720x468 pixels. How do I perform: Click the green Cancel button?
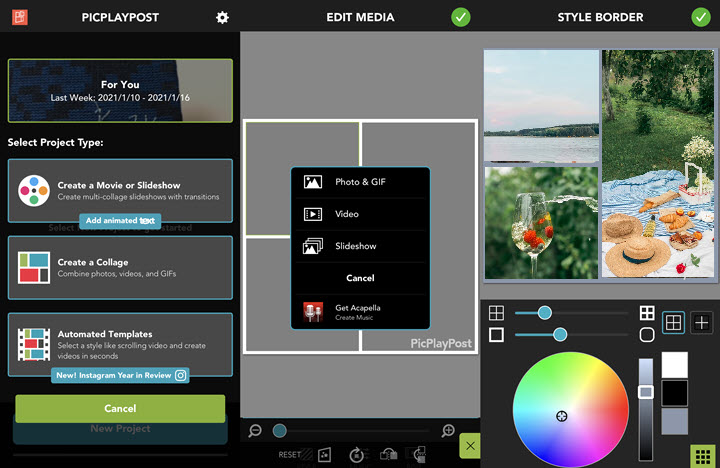point(120,408)
